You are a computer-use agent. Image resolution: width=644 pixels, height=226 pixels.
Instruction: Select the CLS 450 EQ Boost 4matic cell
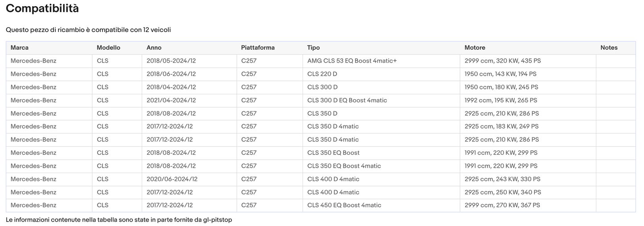tap(344, 205)
